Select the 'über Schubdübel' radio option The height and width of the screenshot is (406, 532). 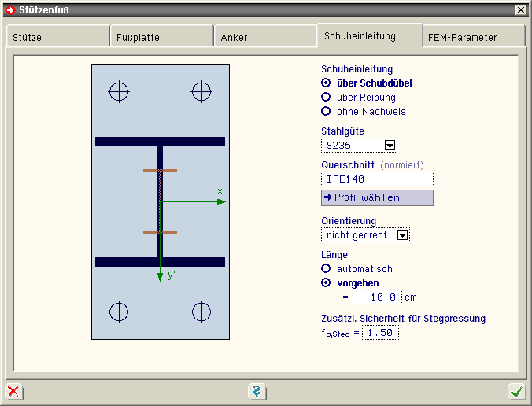pyautogui.click(x=327, y=83)
